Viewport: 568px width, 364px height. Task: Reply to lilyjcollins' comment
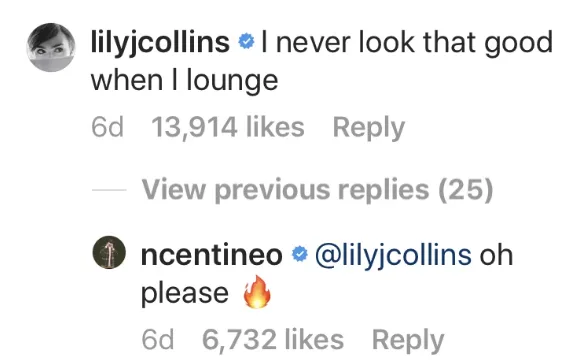pyautogui.click(x=368, y=128)
